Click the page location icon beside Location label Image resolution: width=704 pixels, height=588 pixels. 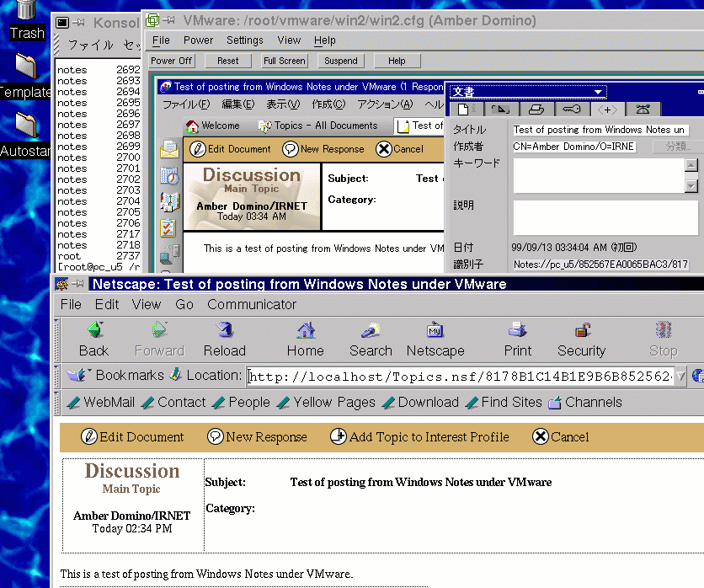[x=176, y=374]
